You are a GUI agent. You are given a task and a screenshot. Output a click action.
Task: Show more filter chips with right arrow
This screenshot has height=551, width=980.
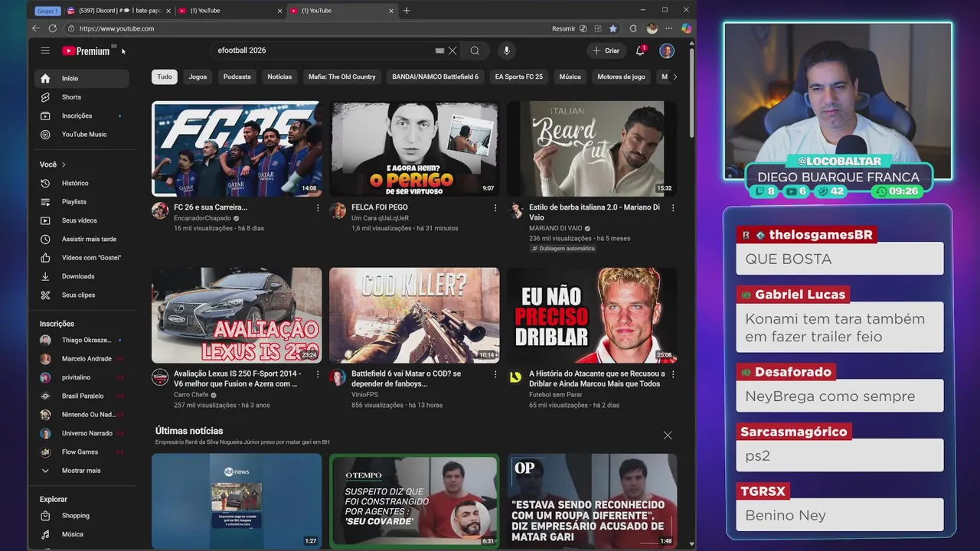pyautogui.click(x=675, y=77)
